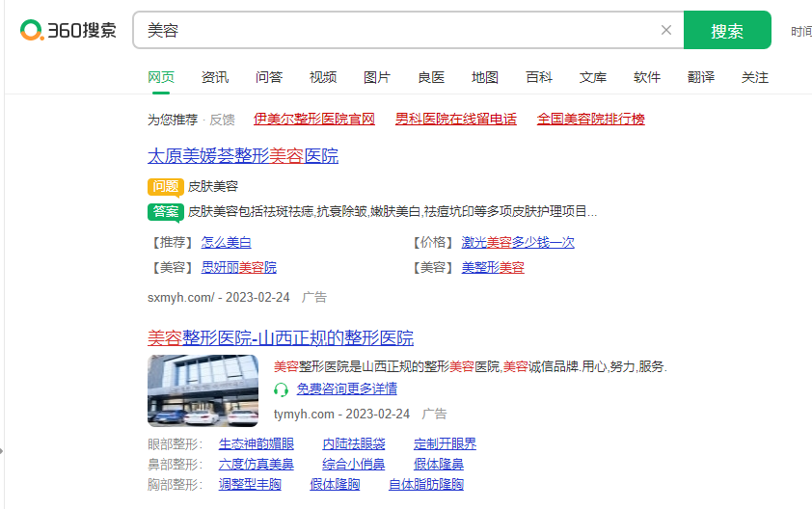Click the 问题 tag badge
812x509 pixels.
tap(166, 187)
